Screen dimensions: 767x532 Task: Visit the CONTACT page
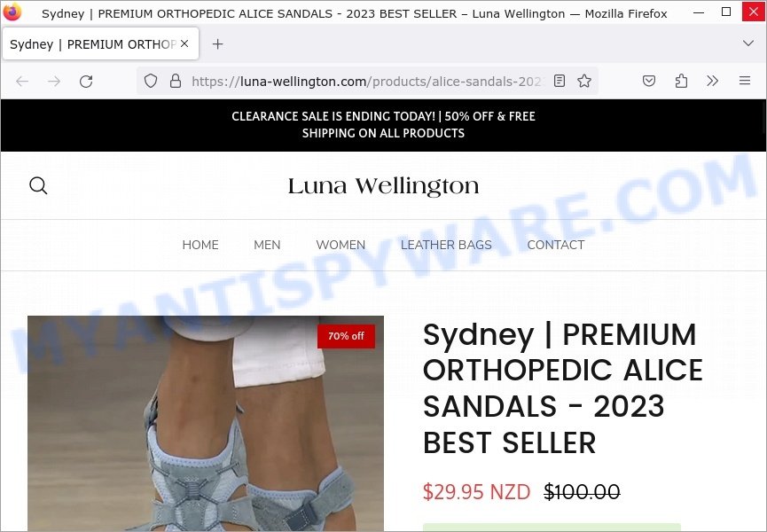pyautogui.click(x=556, y=245)
